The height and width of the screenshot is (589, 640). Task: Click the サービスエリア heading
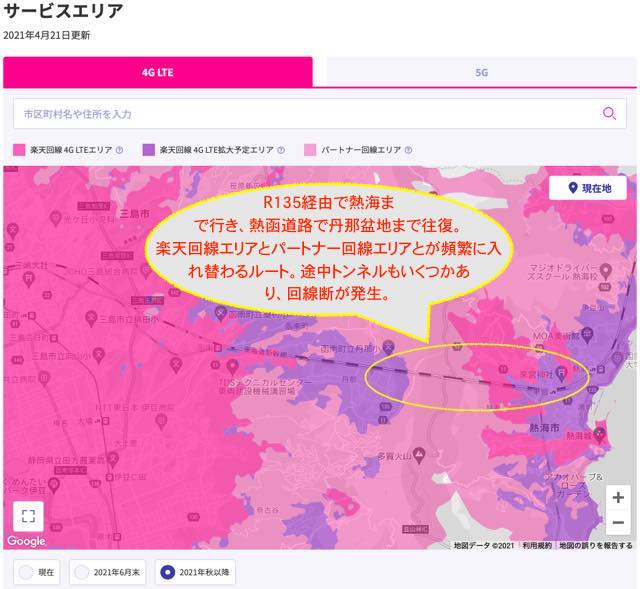[63, 11]
